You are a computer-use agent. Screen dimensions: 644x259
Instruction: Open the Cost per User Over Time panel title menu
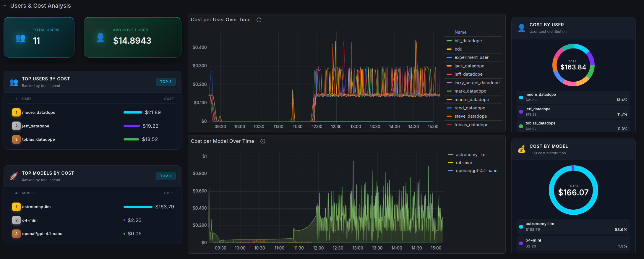coord(221,20)
